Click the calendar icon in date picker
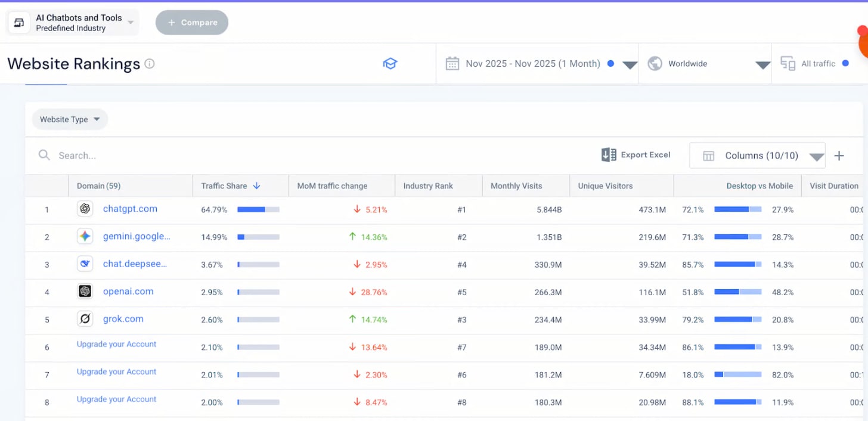The height and width of the screenshot is (421, 868). tap(452, 64)
